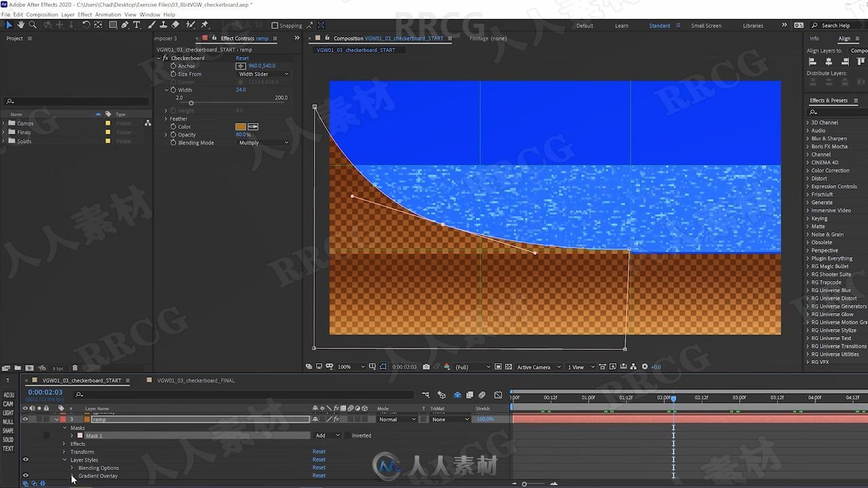Screen dimensions: 868x488
Task: Open the 1 View layout dropdown
Action: point(580,367)
